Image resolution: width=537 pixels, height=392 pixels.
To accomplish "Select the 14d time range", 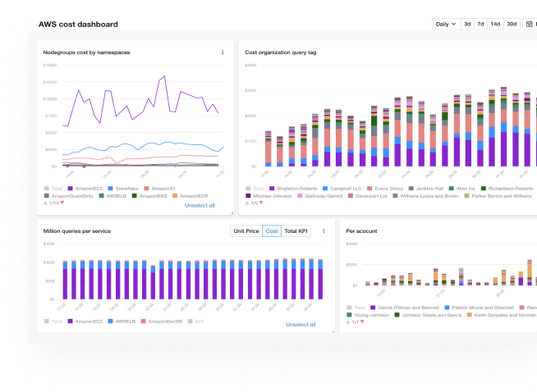I will click(495, 25).
